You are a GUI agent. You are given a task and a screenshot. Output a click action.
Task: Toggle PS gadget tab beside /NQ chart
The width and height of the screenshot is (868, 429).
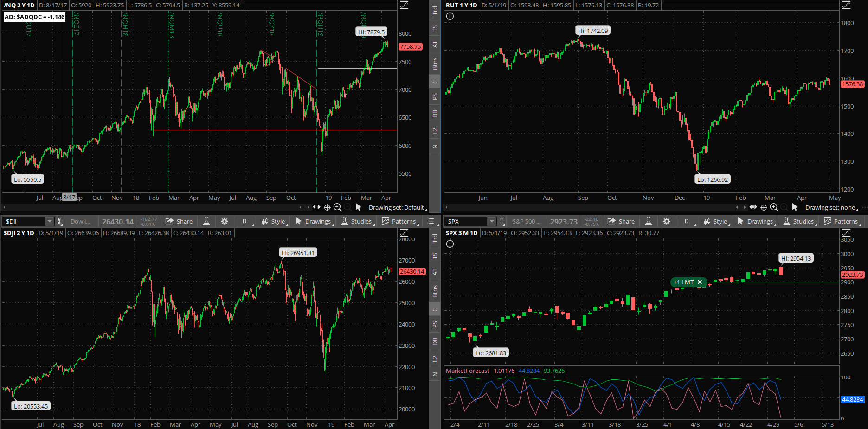point(435,97)
